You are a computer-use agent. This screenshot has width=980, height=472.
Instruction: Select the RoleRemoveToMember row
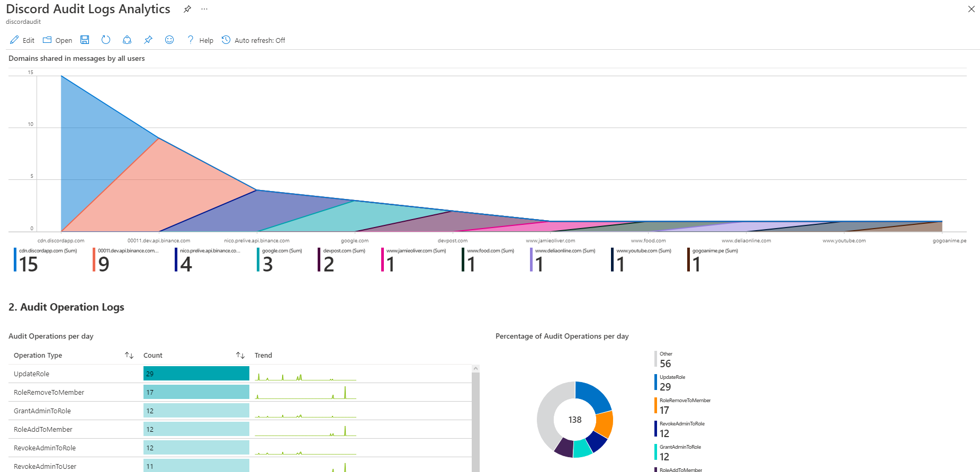[240, 392]
